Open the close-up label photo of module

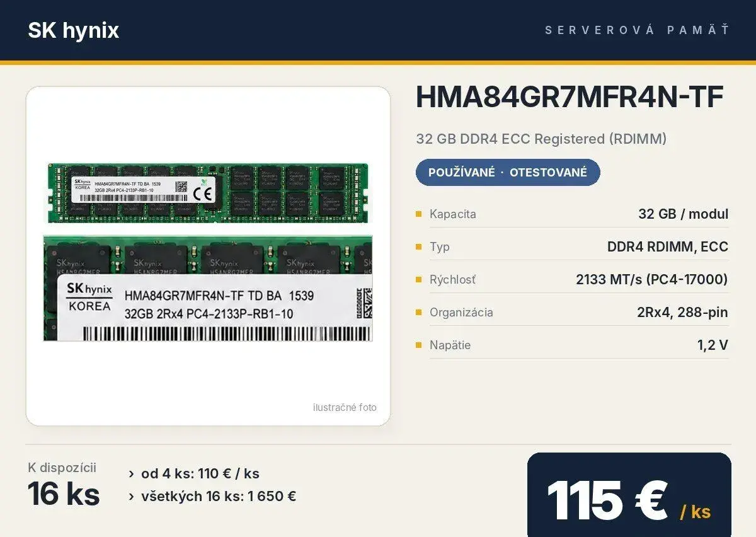coord(208,288)
